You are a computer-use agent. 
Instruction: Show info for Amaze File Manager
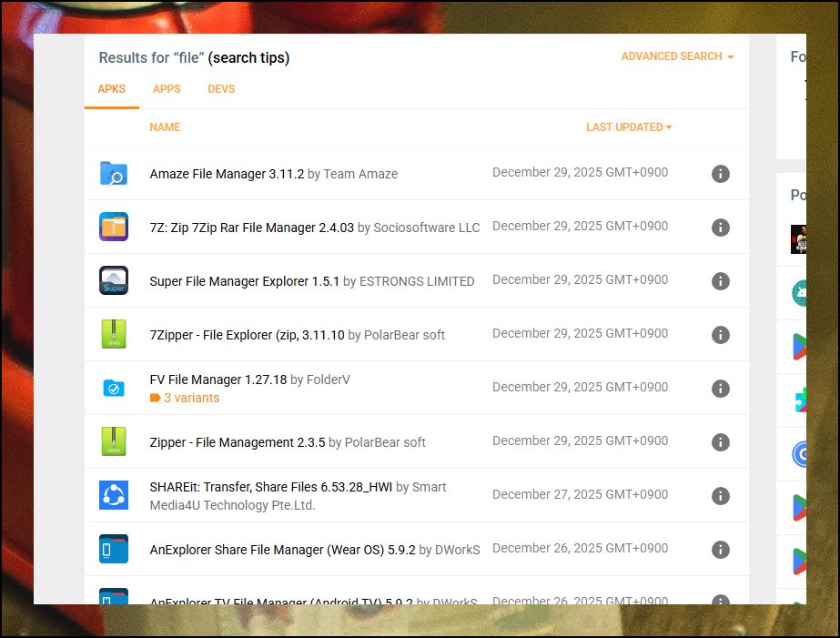[x=721, y=174]
